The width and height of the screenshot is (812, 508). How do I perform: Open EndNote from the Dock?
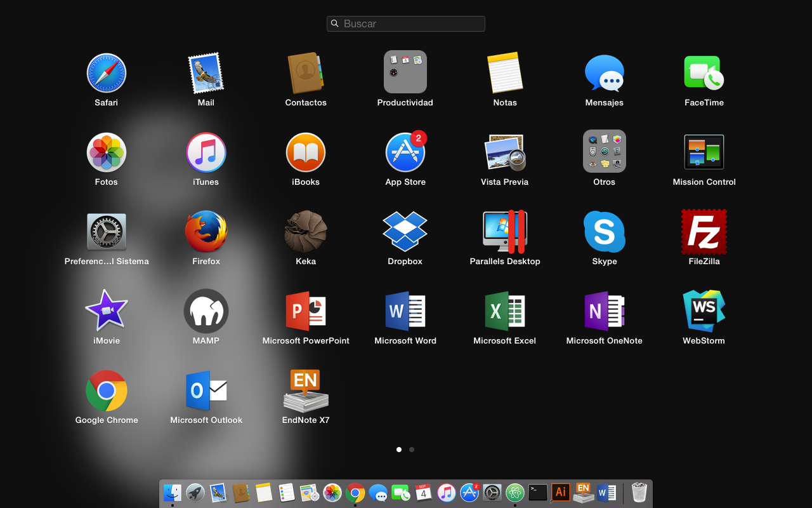tap(584, 493)
